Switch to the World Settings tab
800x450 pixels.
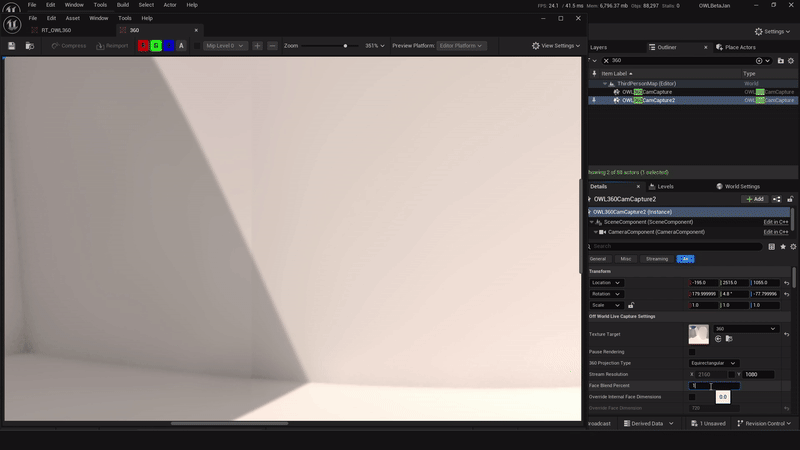click(x=736, y=186)
